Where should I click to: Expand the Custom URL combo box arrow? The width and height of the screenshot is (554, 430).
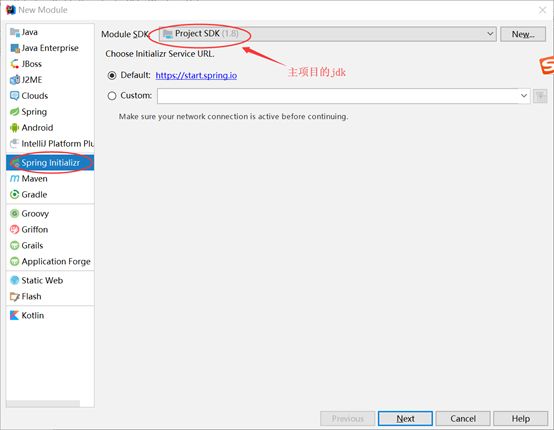524,96
